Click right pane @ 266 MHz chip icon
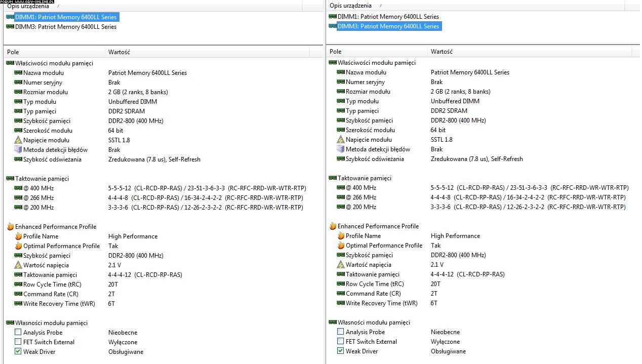 [x=341, y=197]
